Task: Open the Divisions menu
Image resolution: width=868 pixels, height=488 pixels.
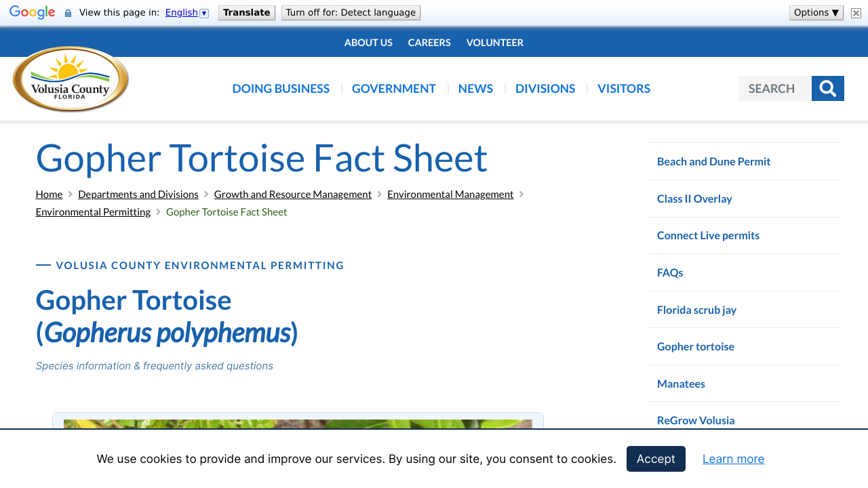Action: pos(545,89)
